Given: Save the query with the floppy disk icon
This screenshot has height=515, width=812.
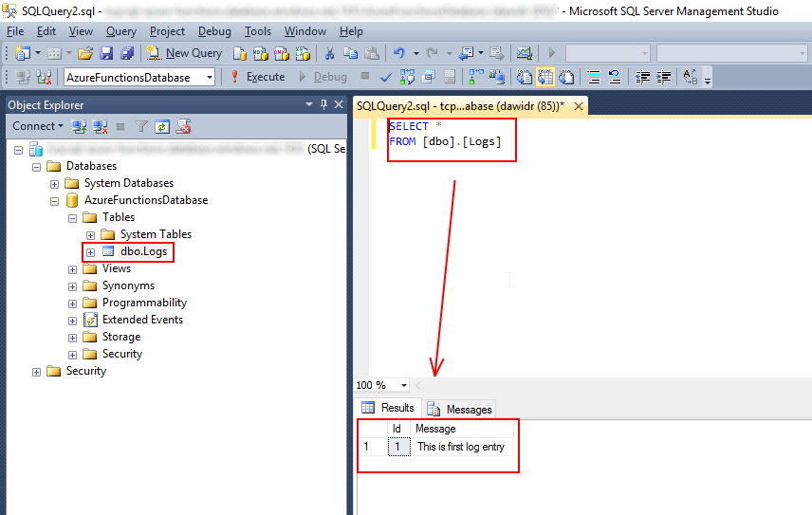Looking at the screenshot, I should [106, 53].
